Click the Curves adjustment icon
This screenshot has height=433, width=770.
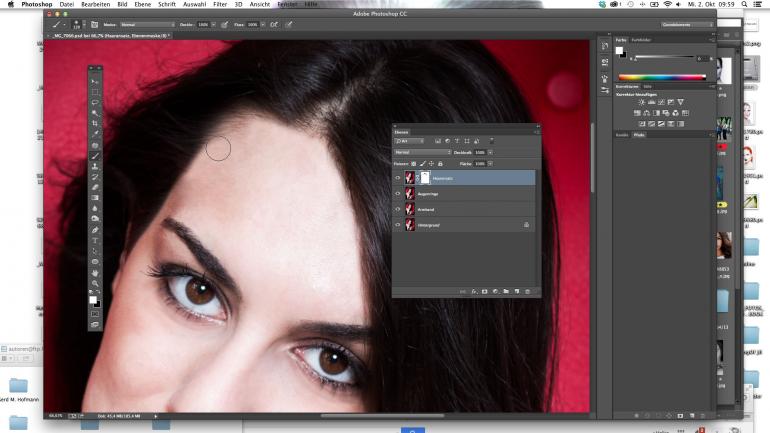pos(661,102)
